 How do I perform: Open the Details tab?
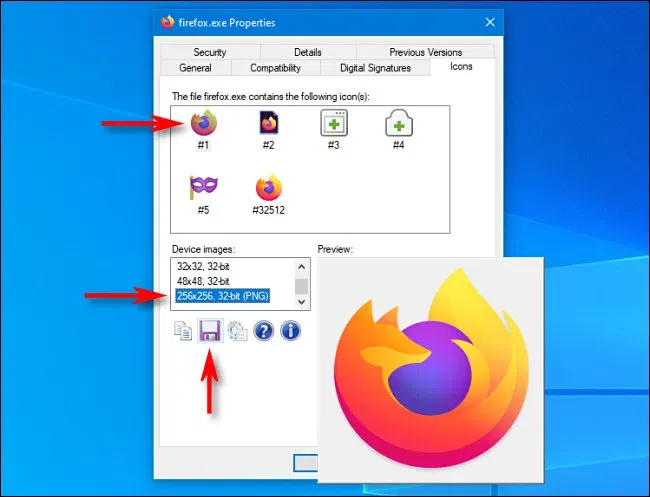(307, 52)
